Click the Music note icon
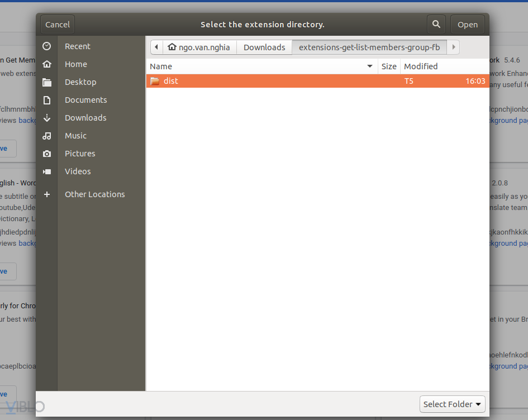528x420 pixels. click(47, 136)
